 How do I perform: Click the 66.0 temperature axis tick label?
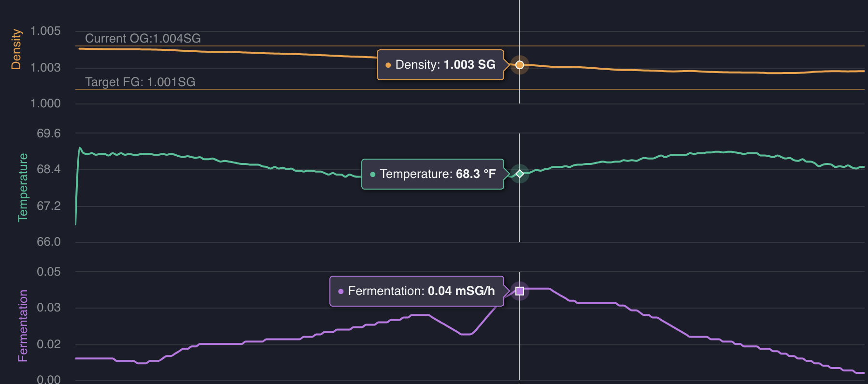coord(49,242)
